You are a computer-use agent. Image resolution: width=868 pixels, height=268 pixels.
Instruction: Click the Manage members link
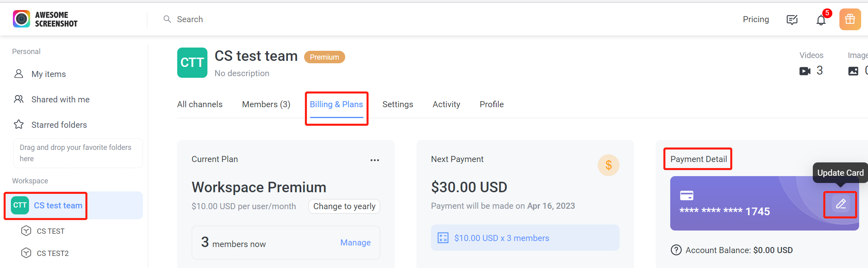click(355, 243)
